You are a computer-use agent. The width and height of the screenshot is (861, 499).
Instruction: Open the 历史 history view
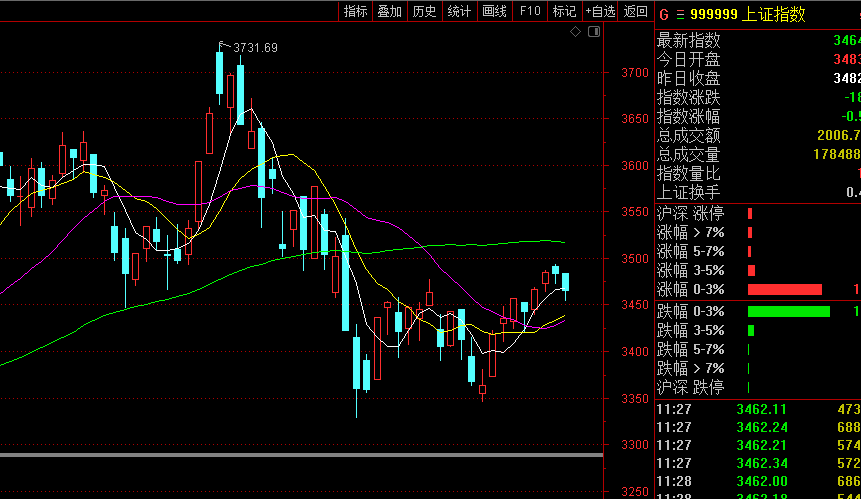[424, 12]
